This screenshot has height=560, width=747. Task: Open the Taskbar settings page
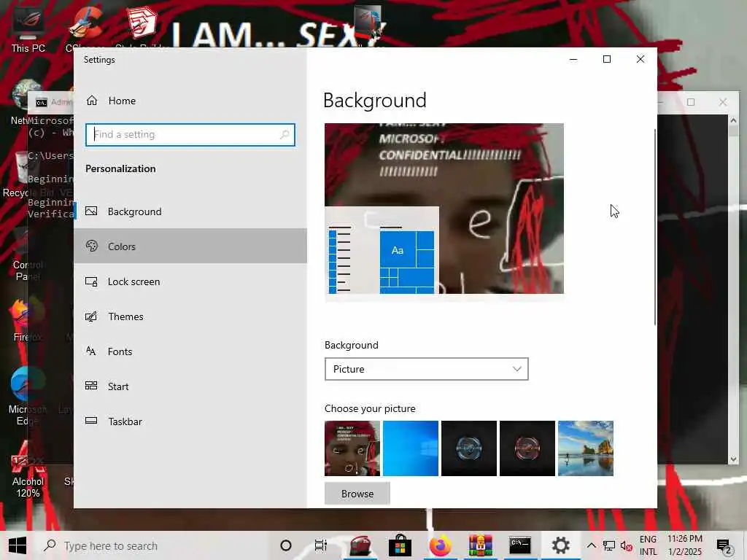(x=190, y=421)
